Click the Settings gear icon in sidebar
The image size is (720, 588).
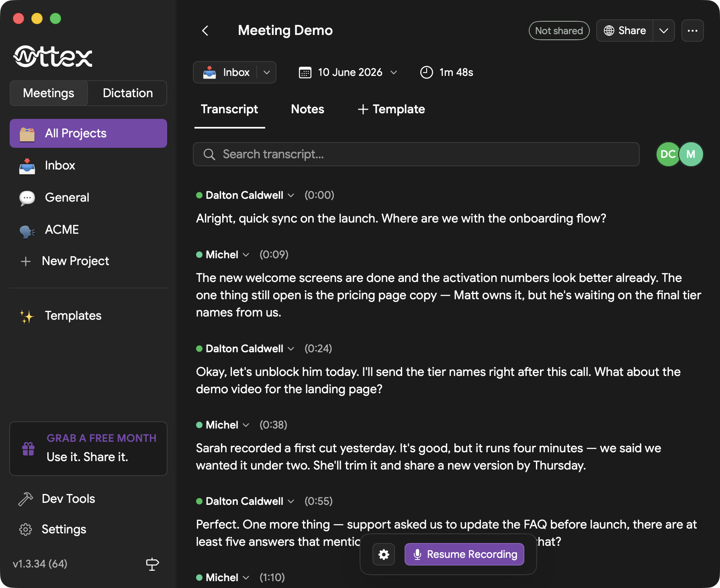coord(26,529)
